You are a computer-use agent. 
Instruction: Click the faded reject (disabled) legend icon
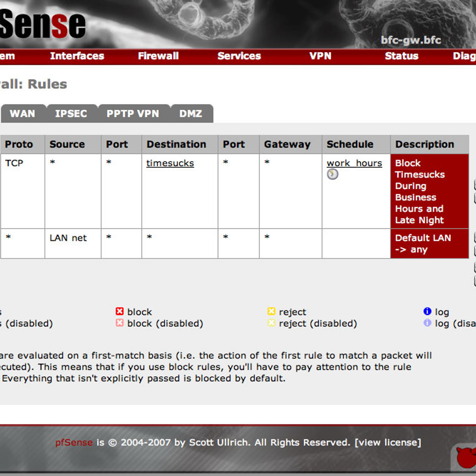click(271, 323)
